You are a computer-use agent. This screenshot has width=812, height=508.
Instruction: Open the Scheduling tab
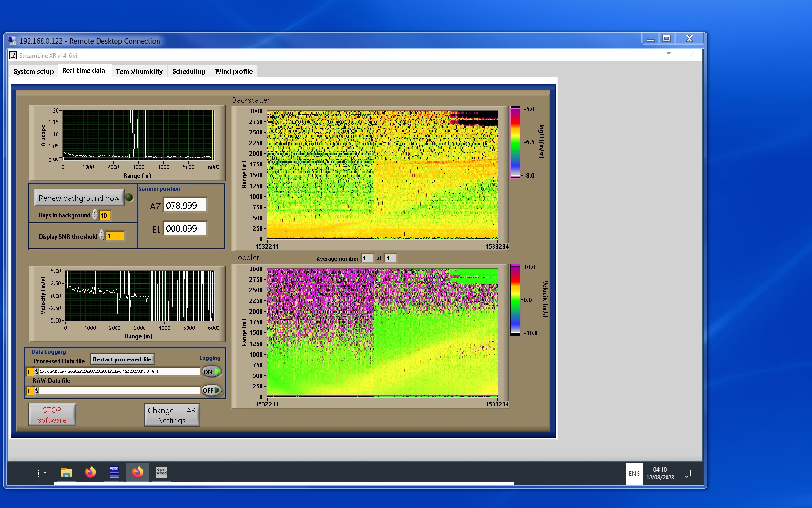188,71
